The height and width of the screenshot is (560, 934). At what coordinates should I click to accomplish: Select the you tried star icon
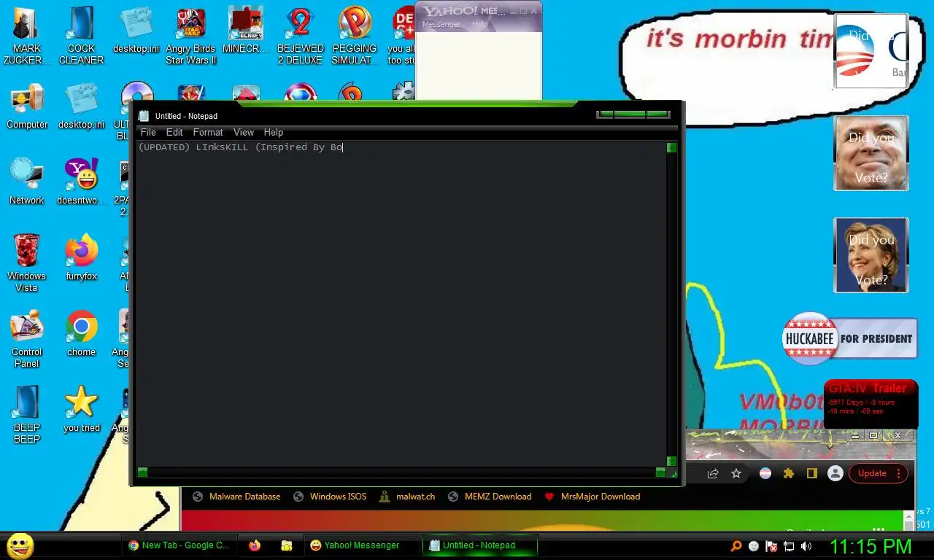pos(81,410)
